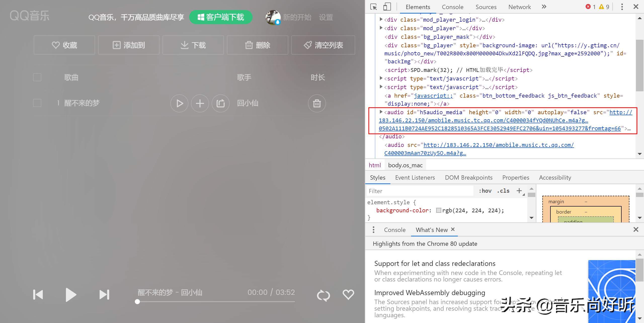Image resolution: width=644 pixels, height=323 pixels.
Task: Toggle the DevTools device toolbar
Action: (387, 7)
